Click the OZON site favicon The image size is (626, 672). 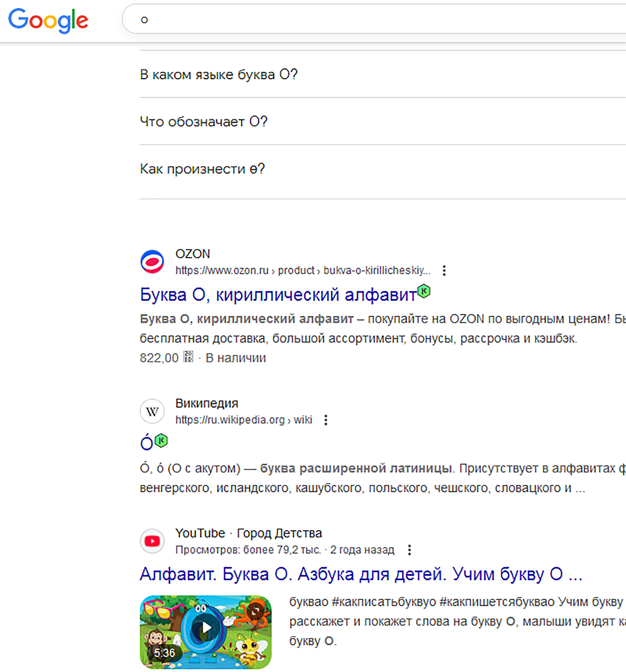[x=152, y=262]
